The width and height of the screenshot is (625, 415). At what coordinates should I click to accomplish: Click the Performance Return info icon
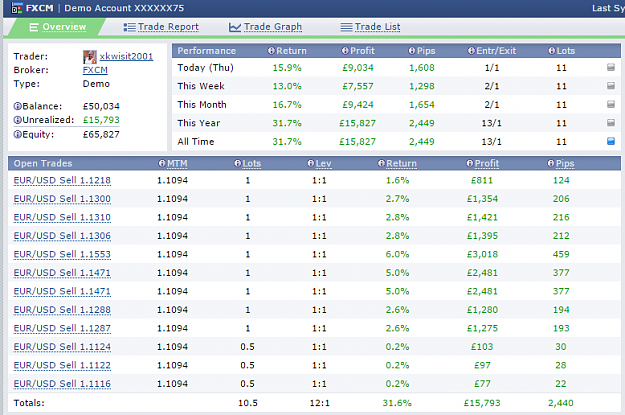click(271, 51)
